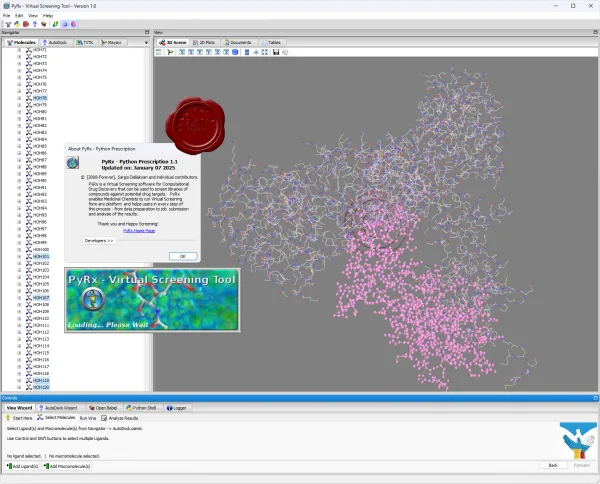Go to Start Here wizard step
600x484 pixels.
click(x=19, y=418)
